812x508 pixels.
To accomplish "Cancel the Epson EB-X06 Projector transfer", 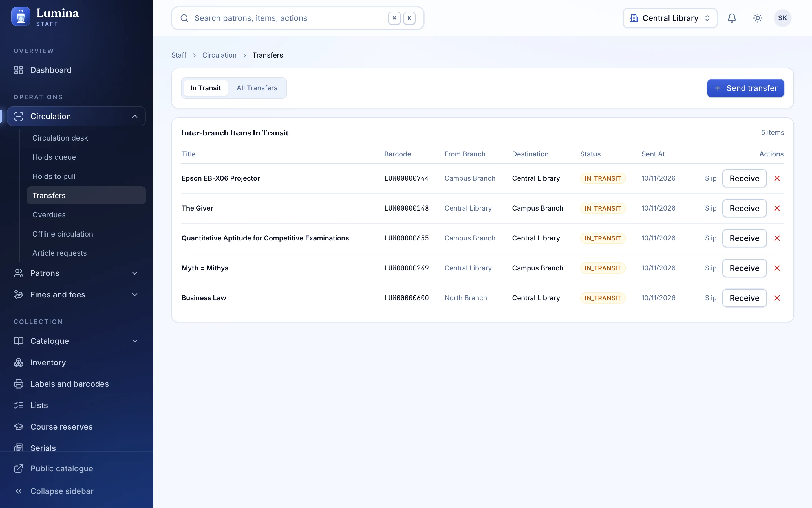I will pyautogui.click(x=777, y=178).
